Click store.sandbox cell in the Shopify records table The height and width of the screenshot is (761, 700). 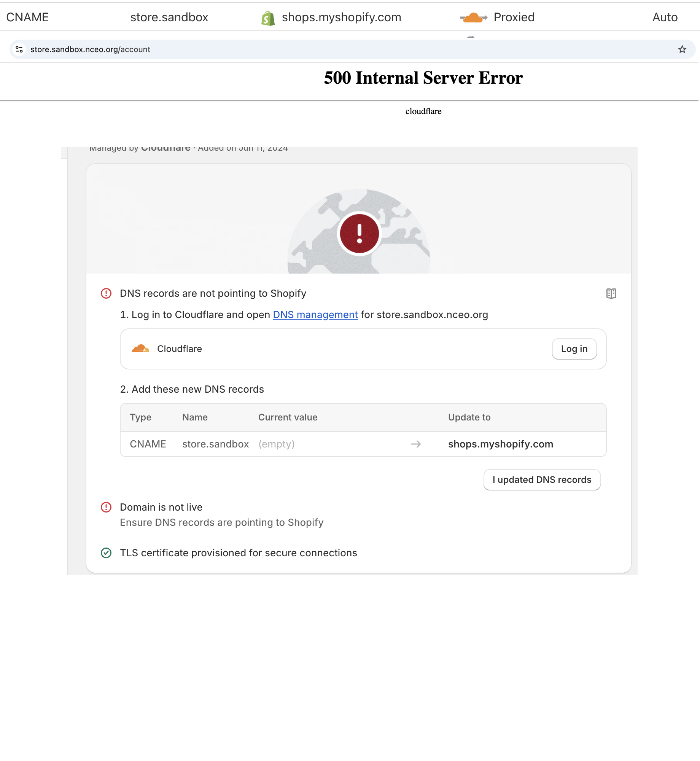(x=216, y=444)
